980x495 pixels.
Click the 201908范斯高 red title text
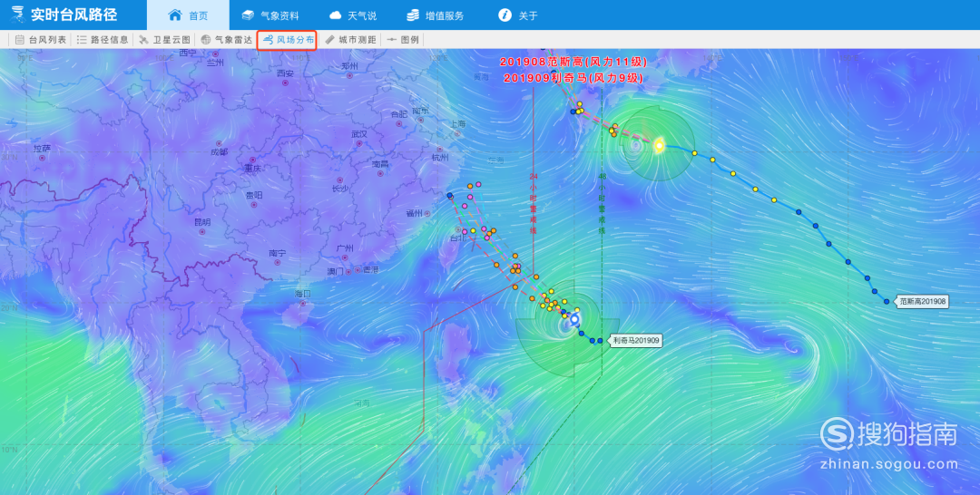539,62
